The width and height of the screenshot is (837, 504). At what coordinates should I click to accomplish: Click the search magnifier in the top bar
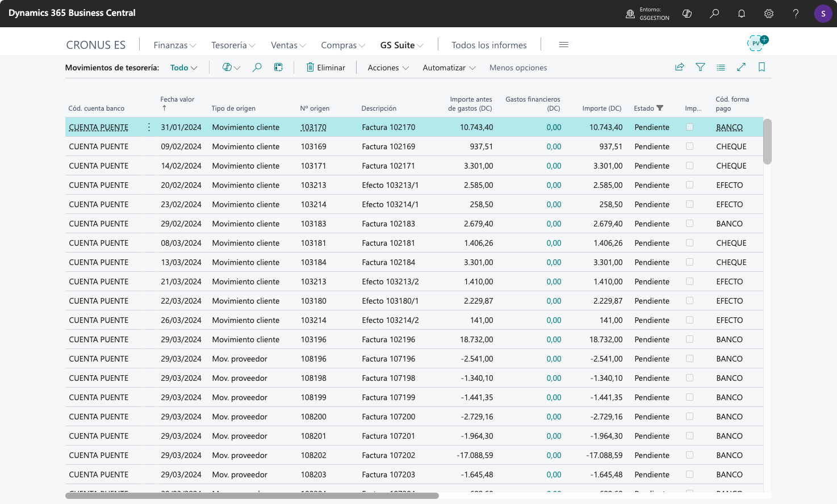714,14
